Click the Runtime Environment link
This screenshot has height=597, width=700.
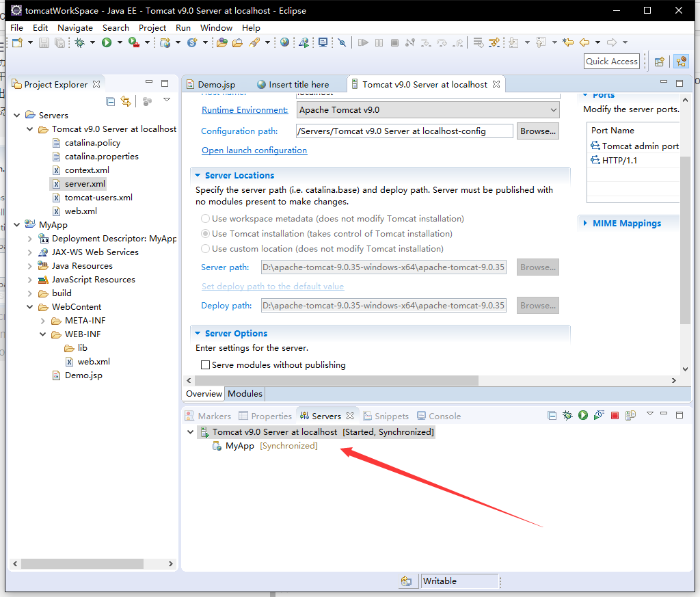245,110
